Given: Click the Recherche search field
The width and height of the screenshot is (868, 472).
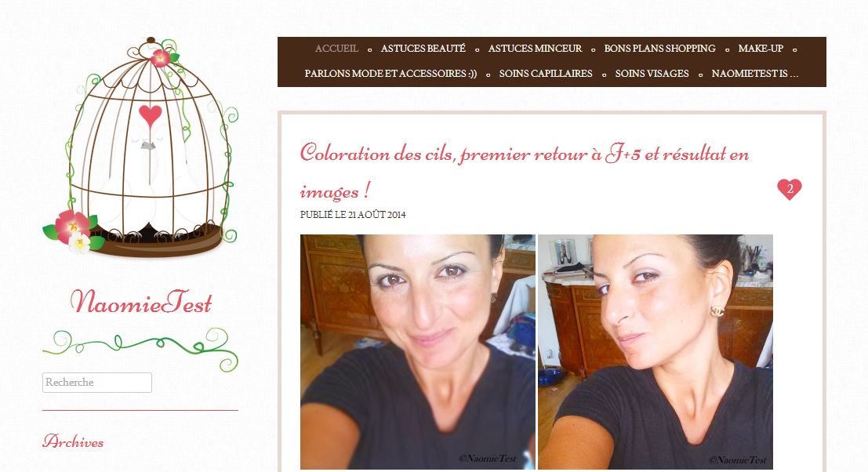Looking at the screenshot, I should pos(97,383).
